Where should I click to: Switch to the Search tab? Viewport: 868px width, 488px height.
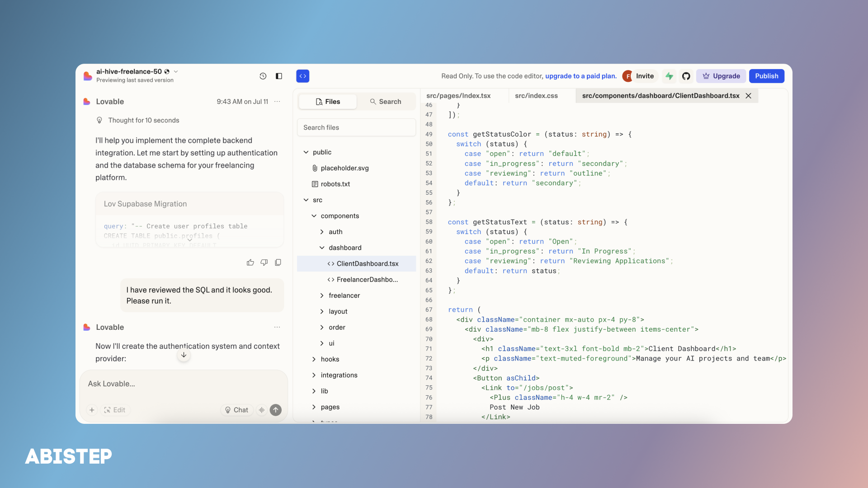tap(386, 102)
